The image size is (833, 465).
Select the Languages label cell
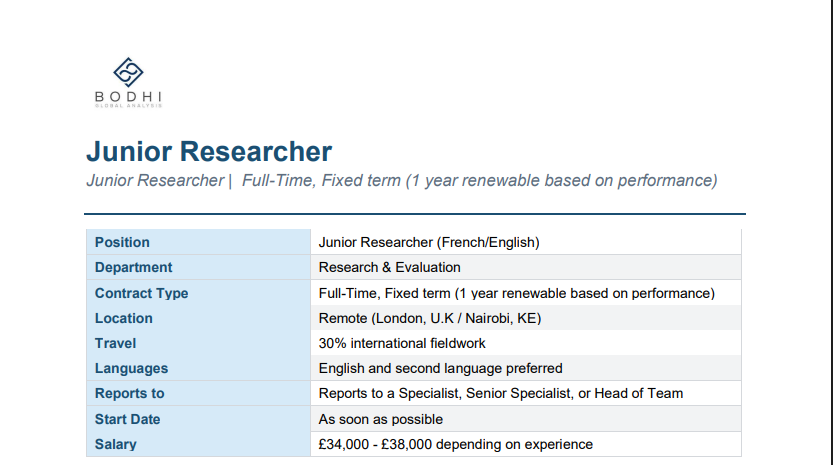pyautogui.click(x=198, y=368)
